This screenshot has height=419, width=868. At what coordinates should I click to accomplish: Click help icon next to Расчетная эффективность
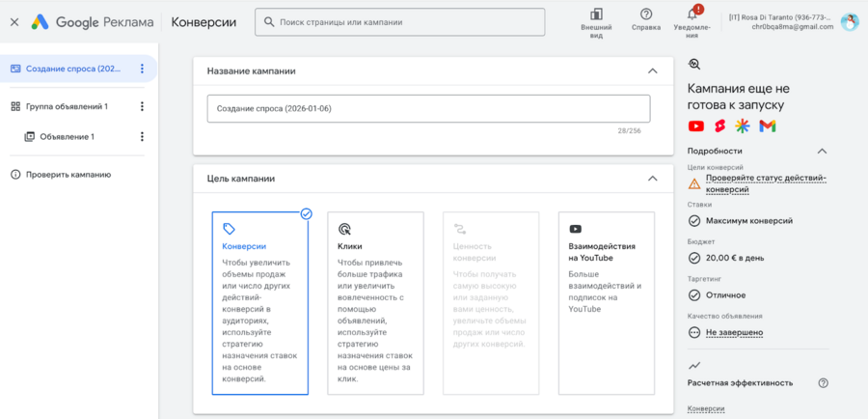coord(823,382)
